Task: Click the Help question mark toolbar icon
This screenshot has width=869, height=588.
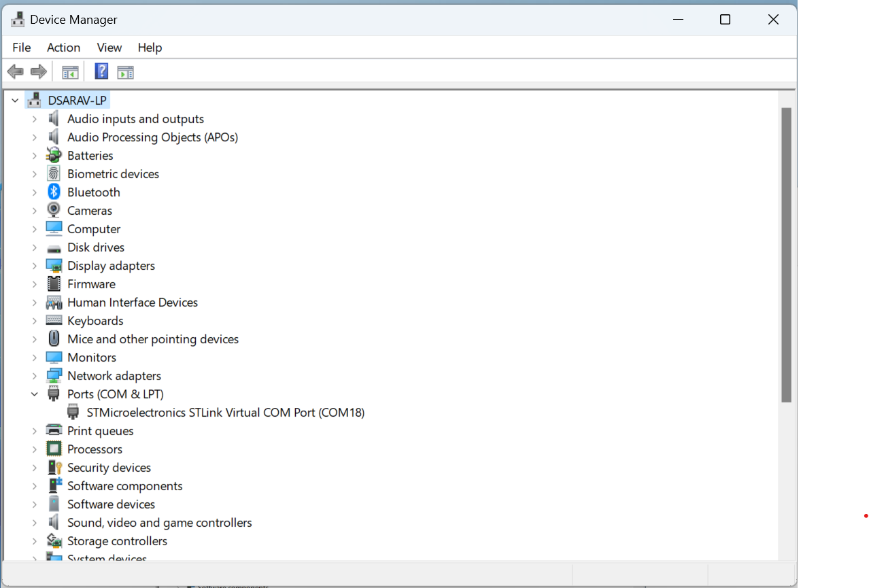Action: pyautogui.click(x=101, y=71)
